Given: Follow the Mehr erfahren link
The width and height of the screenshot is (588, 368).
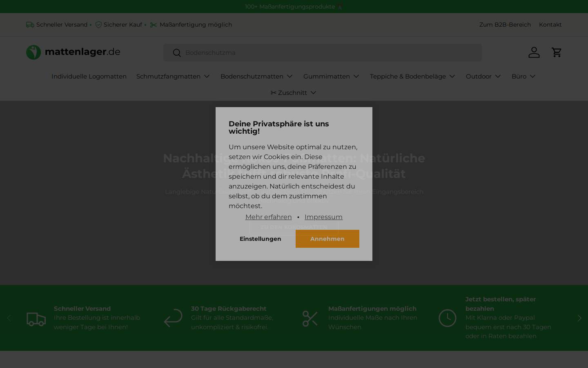Looking at the screenshot, I should click(269, 217).
